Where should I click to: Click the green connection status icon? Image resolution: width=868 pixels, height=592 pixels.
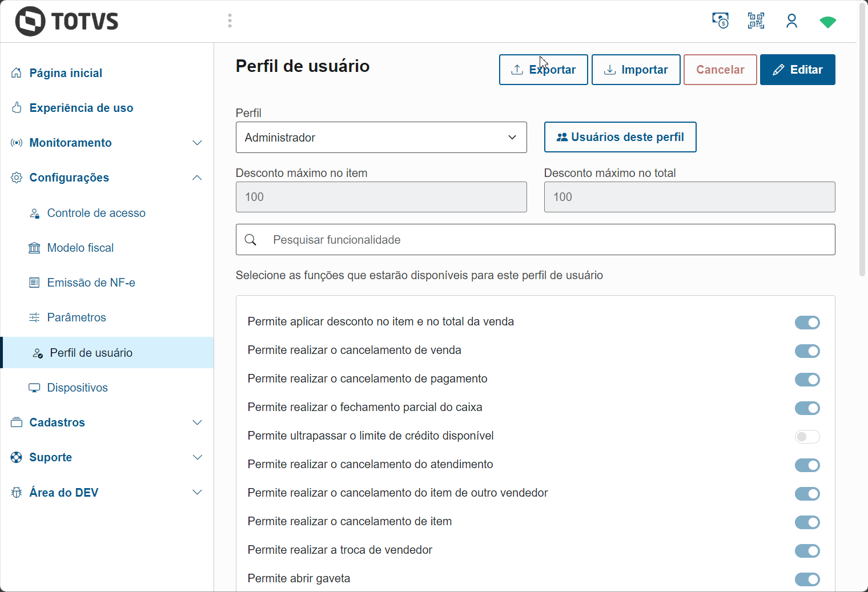(827, 22)
